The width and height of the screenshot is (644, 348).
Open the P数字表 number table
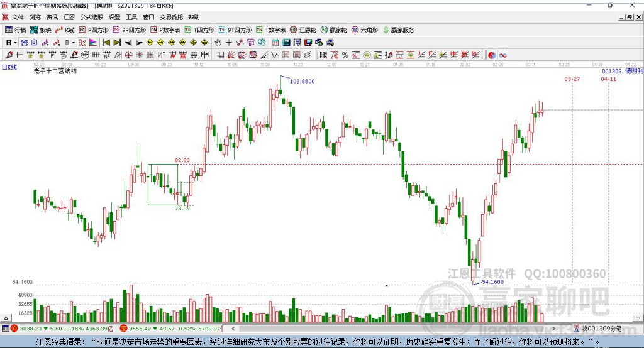click(165, 30)
